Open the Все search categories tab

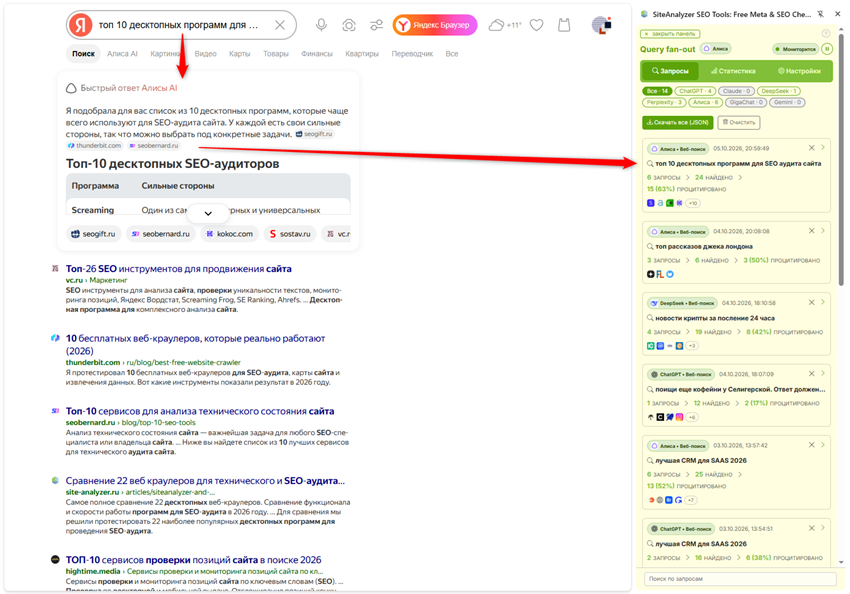point(452,54)
